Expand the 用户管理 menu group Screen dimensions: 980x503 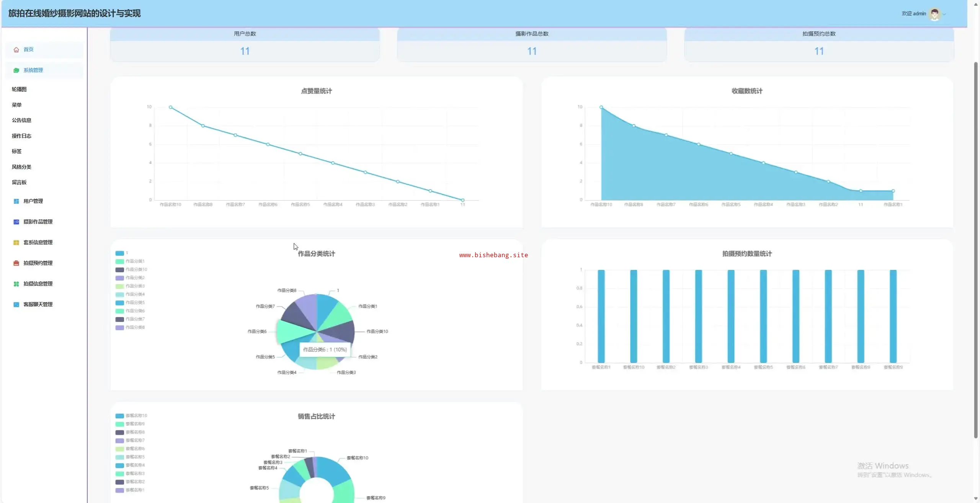[33, 201]
